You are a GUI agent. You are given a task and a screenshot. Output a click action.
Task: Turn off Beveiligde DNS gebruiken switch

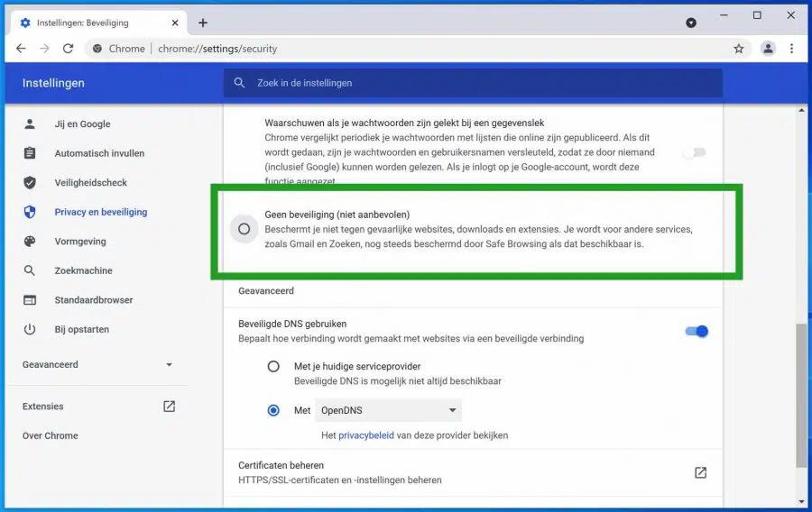tap(697, 331)
